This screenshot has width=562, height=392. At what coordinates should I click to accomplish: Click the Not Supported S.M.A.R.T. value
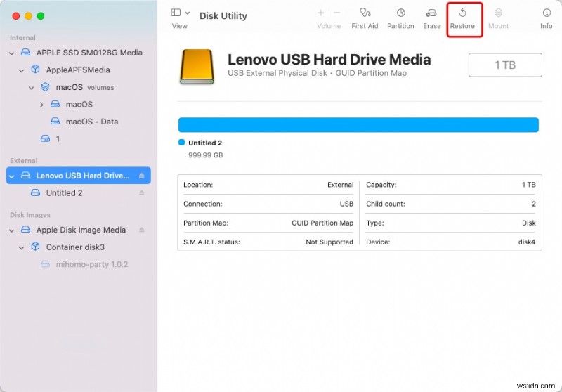tap(329, 242)
